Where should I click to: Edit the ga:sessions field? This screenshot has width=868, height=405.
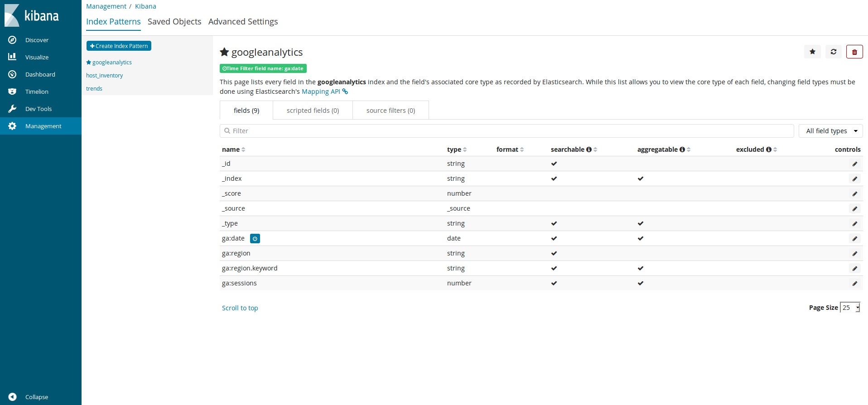[855, 284]
